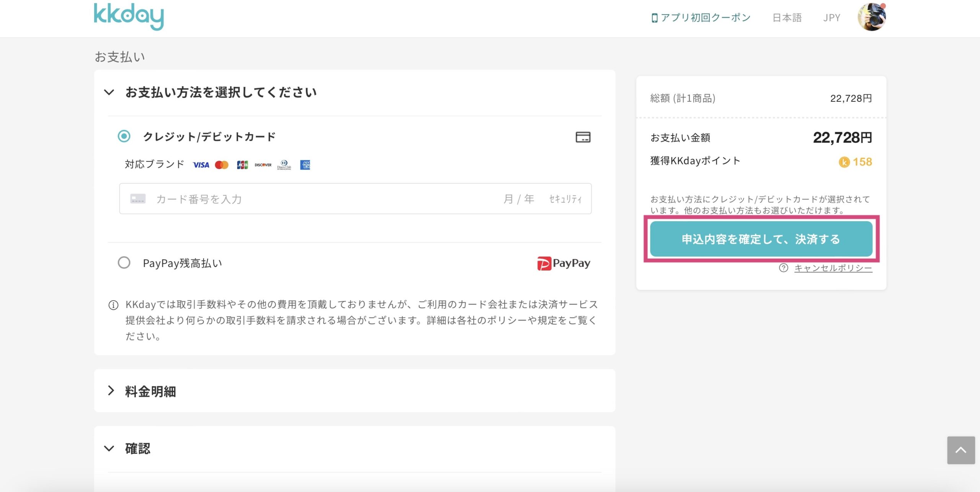Click the JCB brand logo

[242, 165]
